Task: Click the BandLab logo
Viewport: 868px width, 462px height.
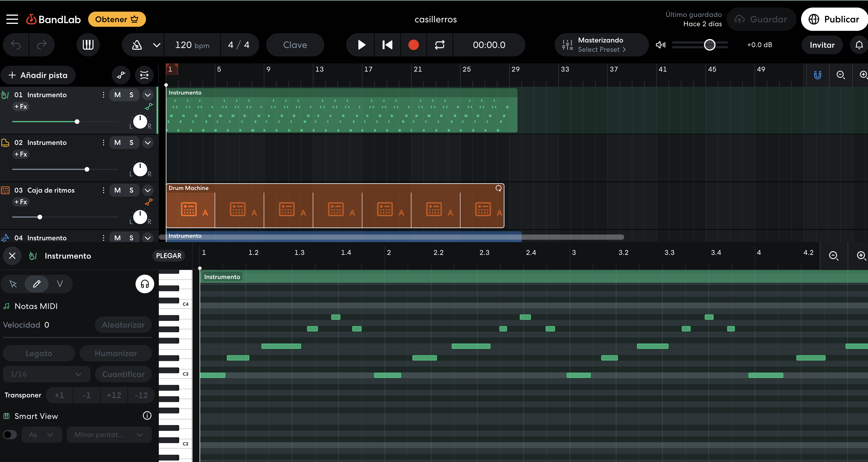Action: [x=54, y=19]
